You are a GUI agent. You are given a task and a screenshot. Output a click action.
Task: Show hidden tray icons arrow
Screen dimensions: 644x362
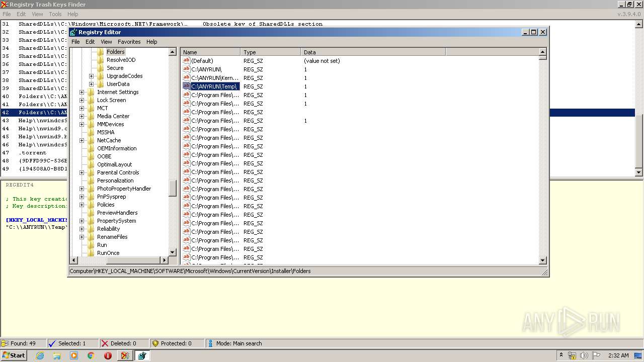click(561, 355)
